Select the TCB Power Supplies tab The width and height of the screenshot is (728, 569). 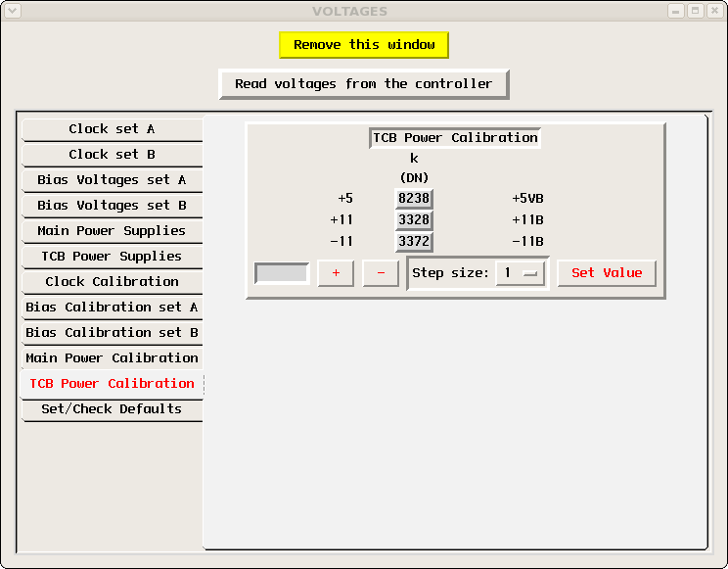coord(112,257)
